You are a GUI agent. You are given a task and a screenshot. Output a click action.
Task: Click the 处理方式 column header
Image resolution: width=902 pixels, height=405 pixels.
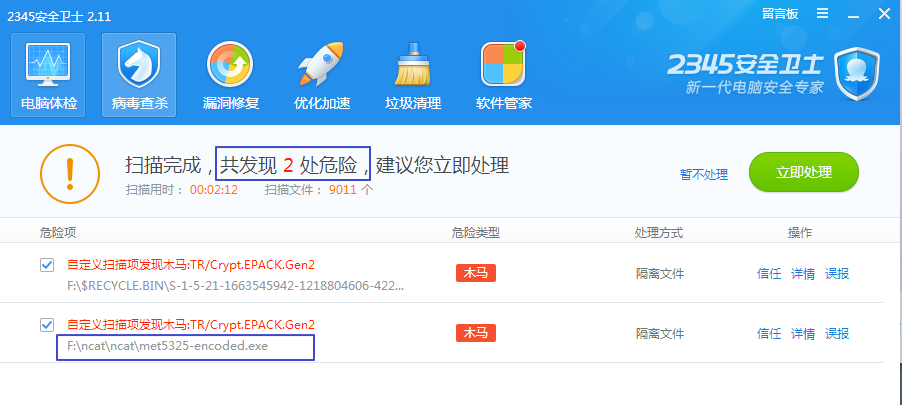pyautogui.click(x=659, y=232)
